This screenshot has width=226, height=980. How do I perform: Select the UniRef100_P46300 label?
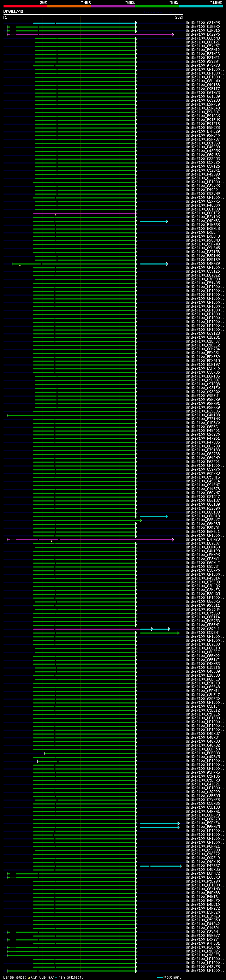coord(203,206)
